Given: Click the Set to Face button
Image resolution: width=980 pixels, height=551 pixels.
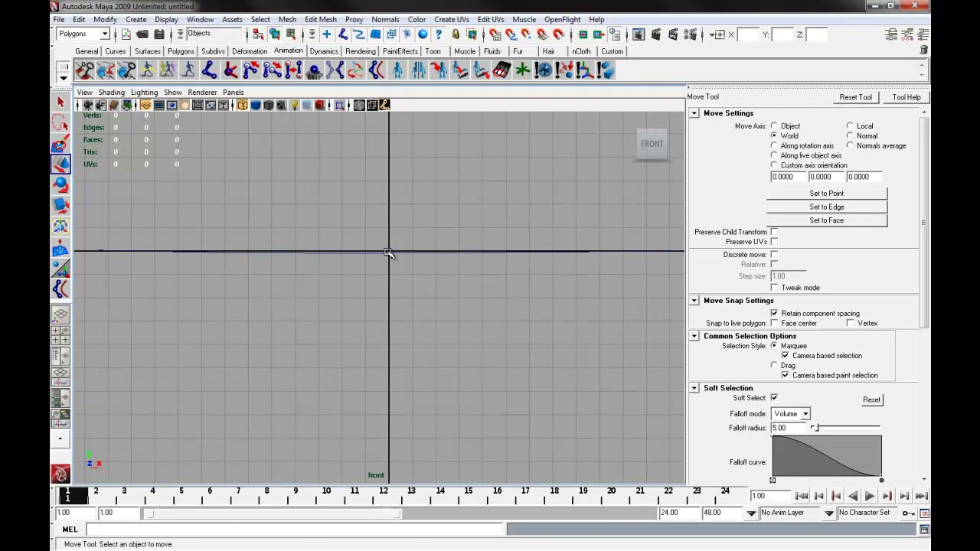Looking at the screenshot, I should coord(827,220).
